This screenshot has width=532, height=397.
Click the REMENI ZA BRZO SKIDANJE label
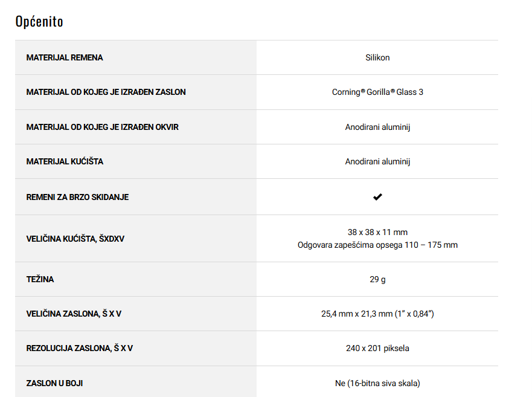click(77, 197)
